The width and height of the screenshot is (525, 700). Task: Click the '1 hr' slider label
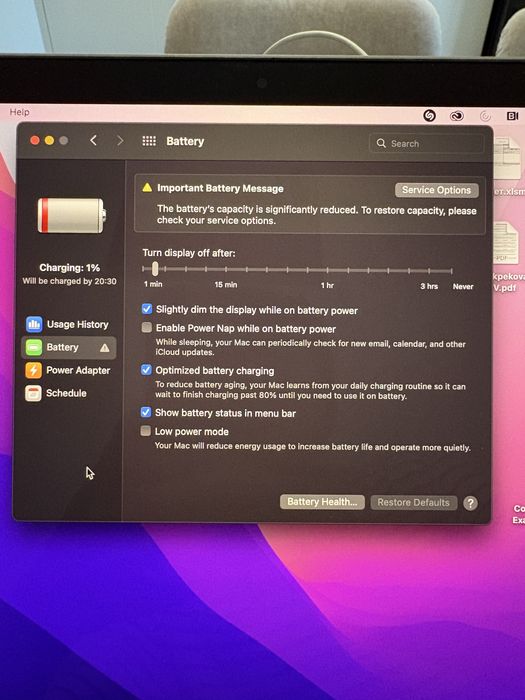(327, 285)
